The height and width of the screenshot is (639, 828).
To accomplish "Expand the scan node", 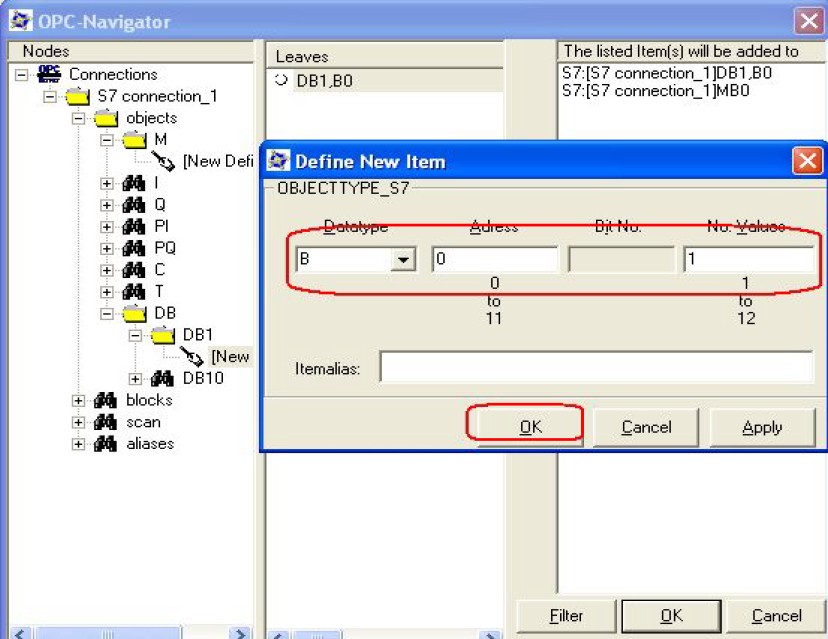I will (x=78, y=422).
